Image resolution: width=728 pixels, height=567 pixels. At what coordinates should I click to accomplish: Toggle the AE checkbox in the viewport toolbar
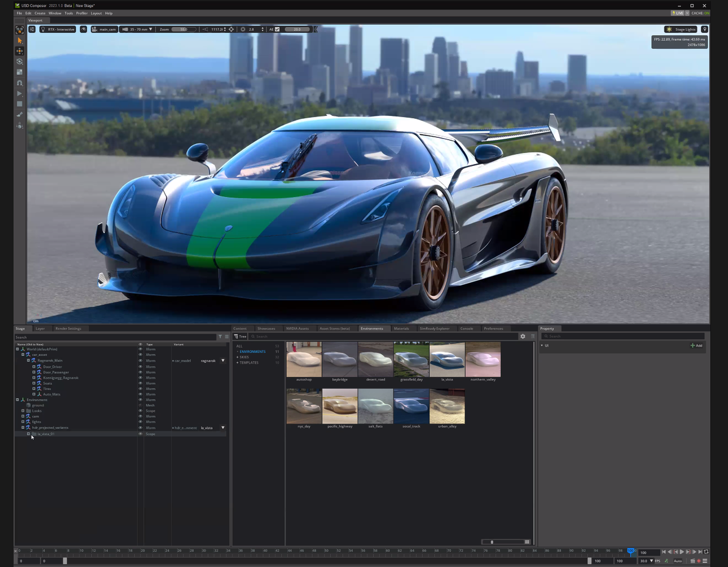[x=277, y=29]
